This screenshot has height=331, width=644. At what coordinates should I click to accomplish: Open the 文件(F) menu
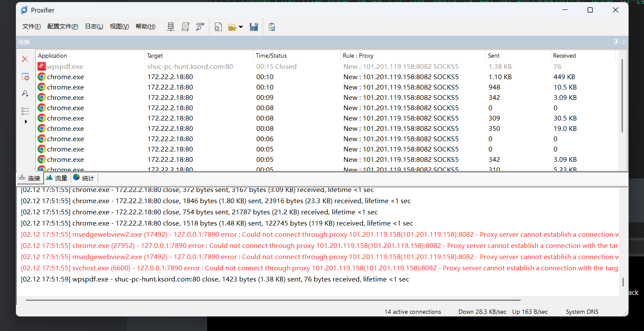pyautogui.click(x=31, y=27)
